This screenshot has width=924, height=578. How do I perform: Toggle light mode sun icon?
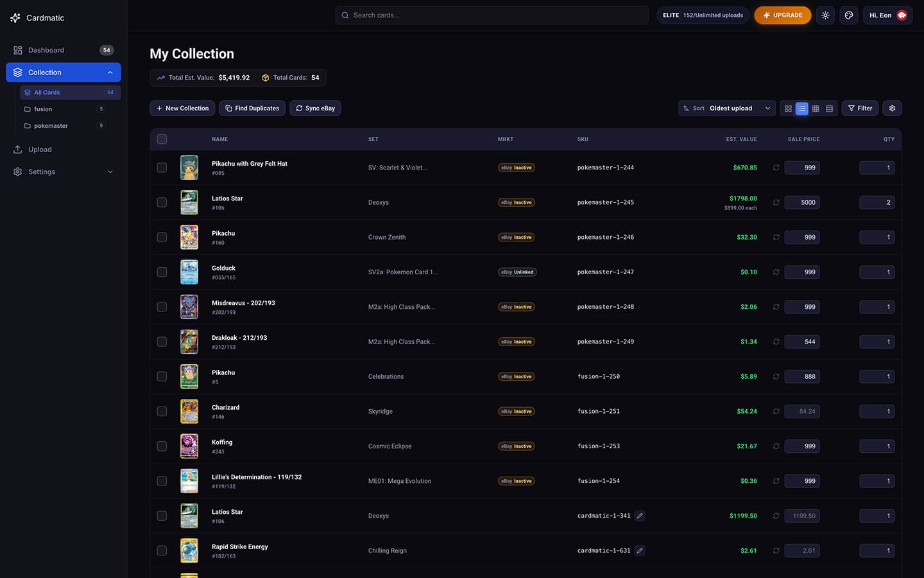[825, 15]
